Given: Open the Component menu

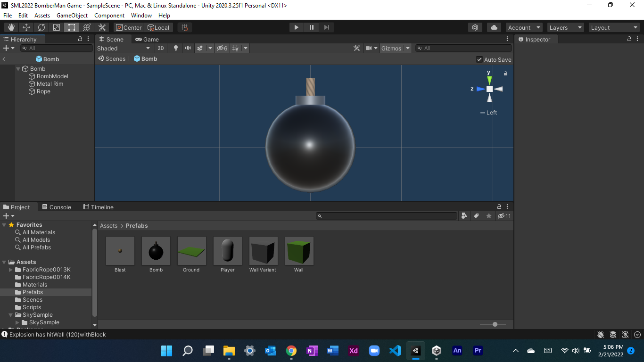Looking at the screenshot, I should 109,15.
